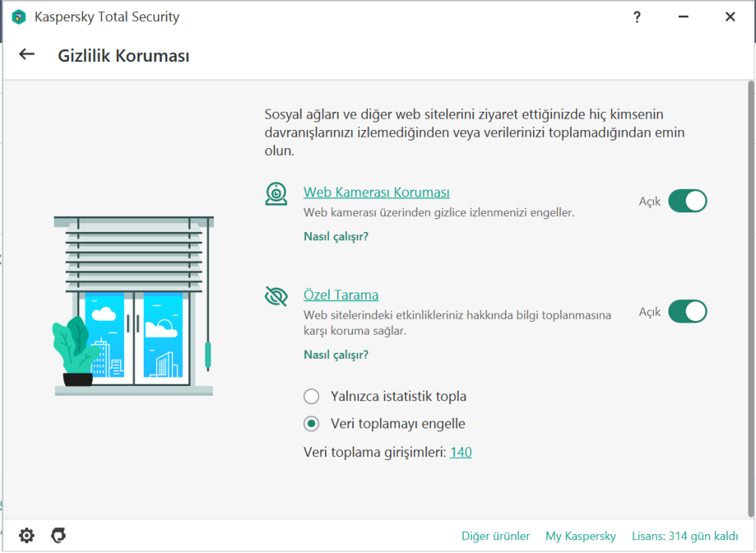Click 'Veri toplama girişimleri:' label
This screenshot has height=553, width=756.
pyautogui.click(x=375, y=453)
